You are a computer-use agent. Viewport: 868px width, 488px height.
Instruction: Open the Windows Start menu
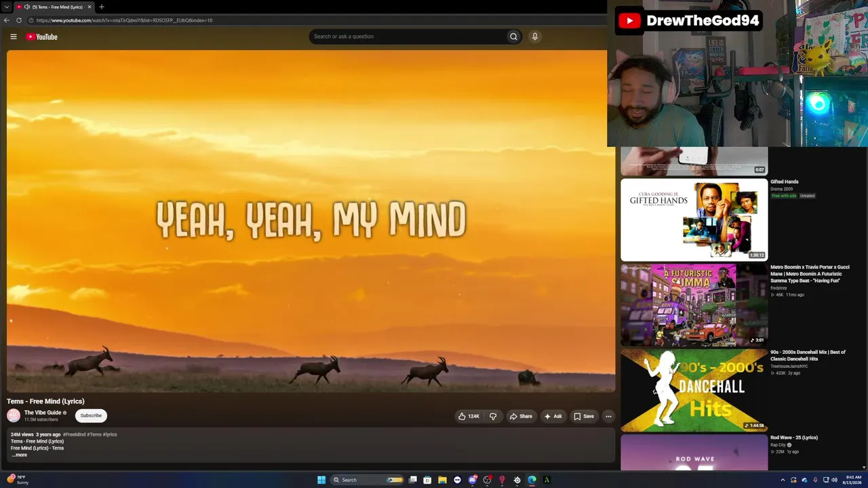pos(321,480)
